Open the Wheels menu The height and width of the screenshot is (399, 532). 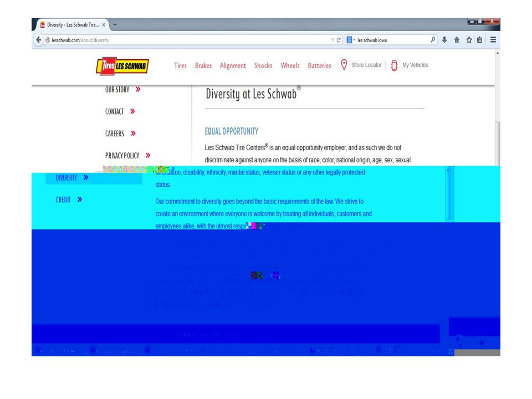click(290, 65)
